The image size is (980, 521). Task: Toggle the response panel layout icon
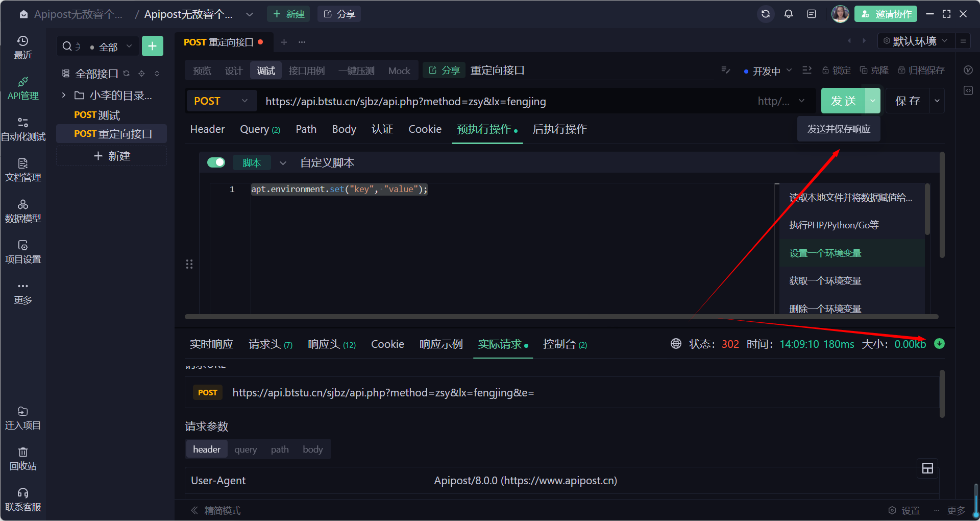coord(927,468)
